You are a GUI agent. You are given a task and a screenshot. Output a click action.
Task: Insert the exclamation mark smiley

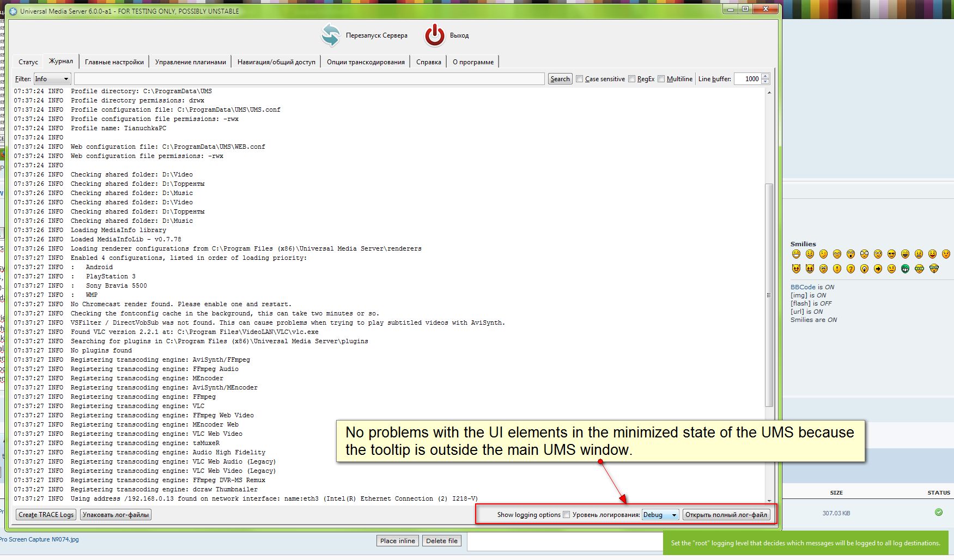point(837,269)
